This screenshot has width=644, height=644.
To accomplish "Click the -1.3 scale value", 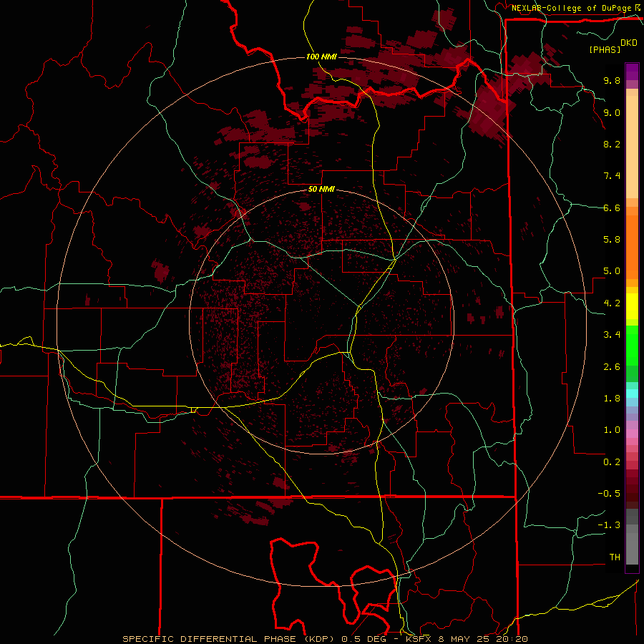I will (609, 525).
